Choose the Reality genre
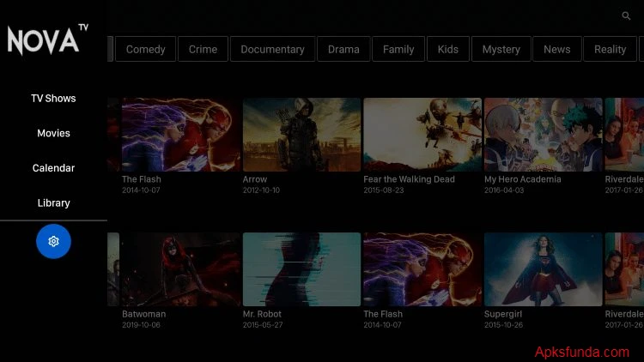This screenshot has width=644, height=362. tap(610, 49)
